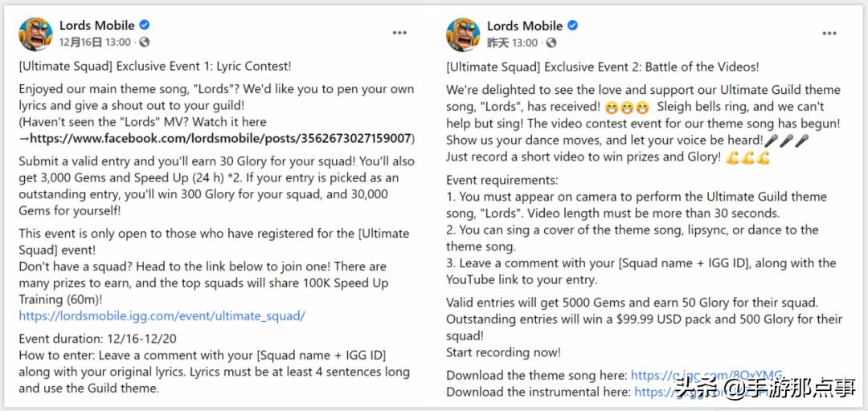Open Lords Mobile page name on Battle of the Videos post
The image size is (868, 411).
point(524,26)
